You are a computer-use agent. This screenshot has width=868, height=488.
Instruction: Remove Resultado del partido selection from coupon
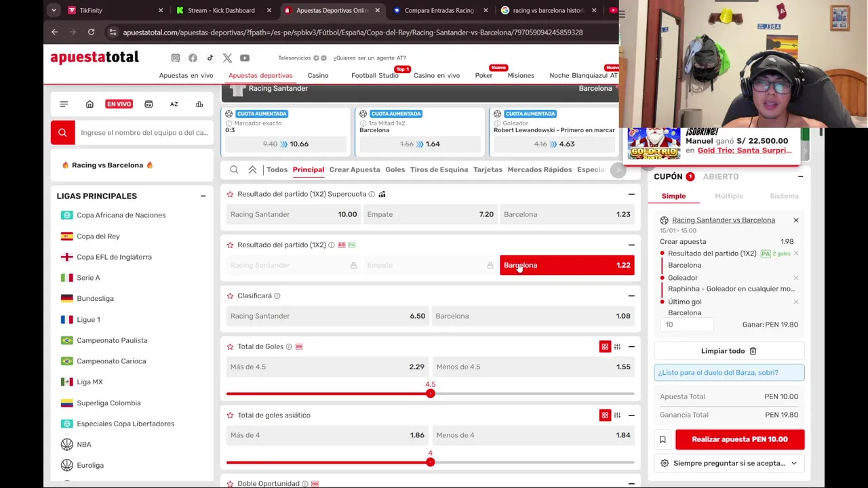(796, 253)
